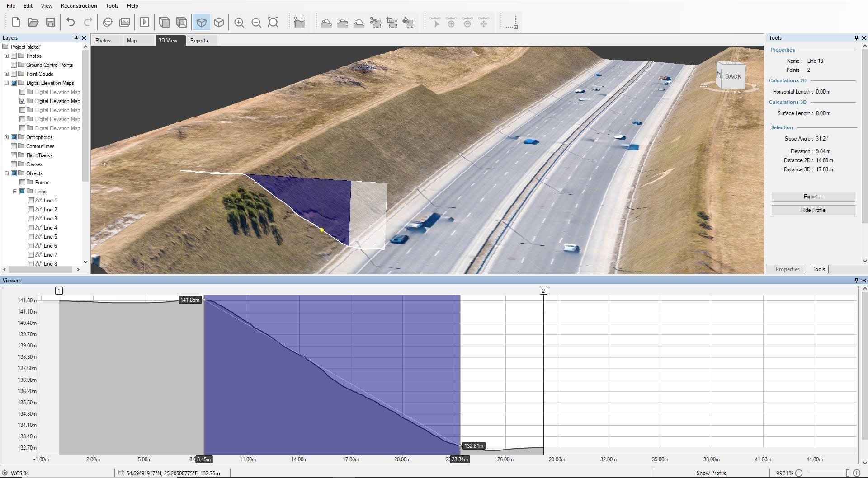Enable the ContourLines layer checkbox

click(14, 146)
